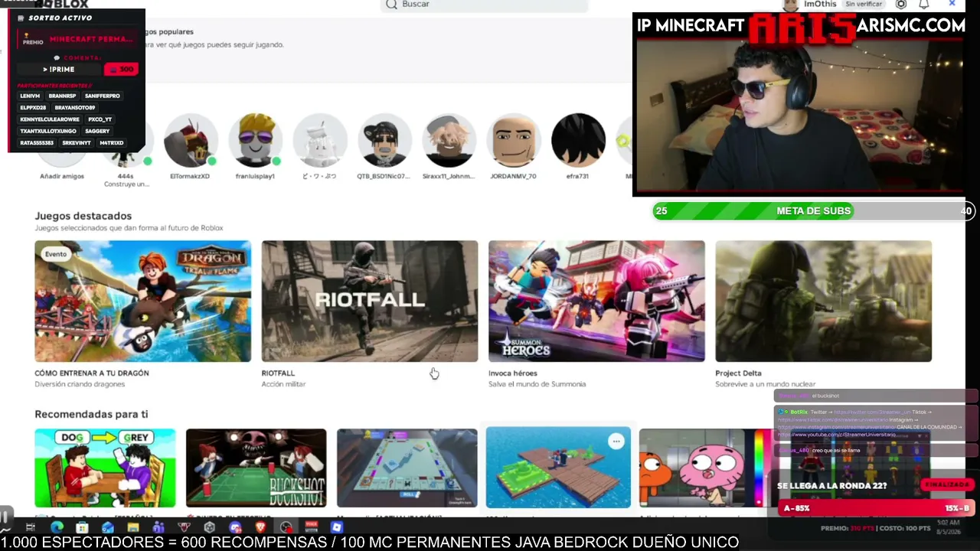Open Microsoft Edge from the taskbar
Image resolution: width=980 pixels, height=551 pixels.
[x=57, y=527]
